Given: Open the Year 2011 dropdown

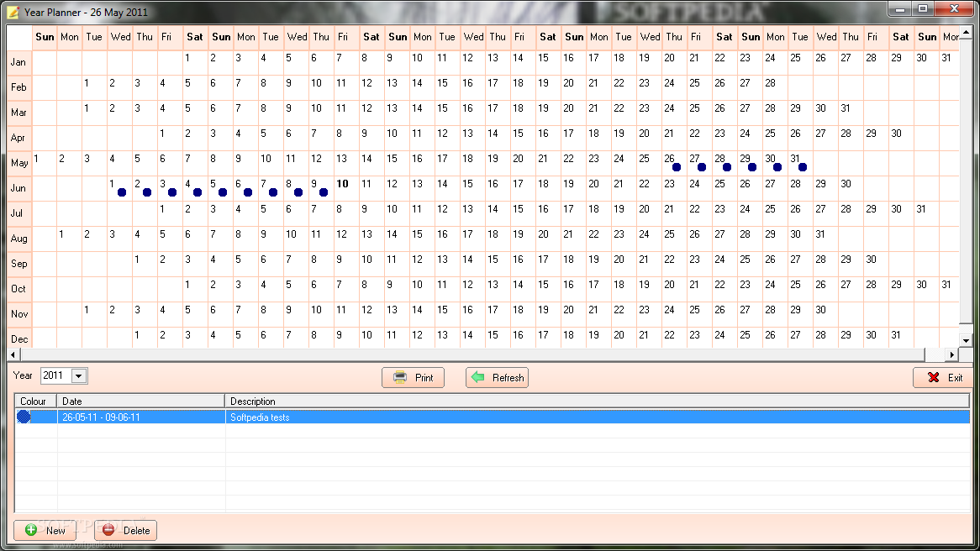Looking at the screenshot, I should point(79,376).
